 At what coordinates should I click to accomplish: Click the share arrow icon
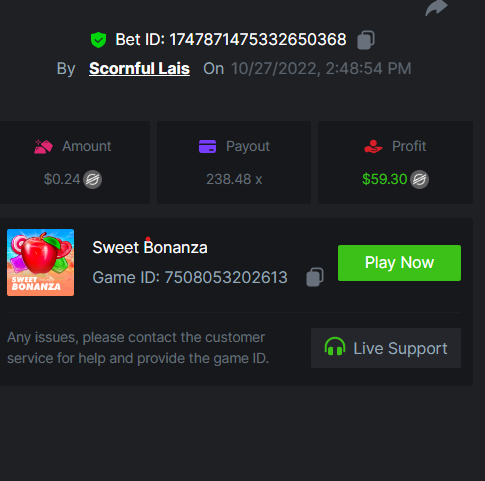click(x=436, y=8)
